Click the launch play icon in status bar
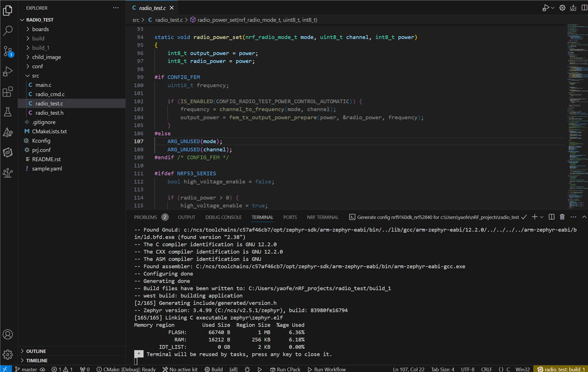The image size is (588, 372). point(260,369)
